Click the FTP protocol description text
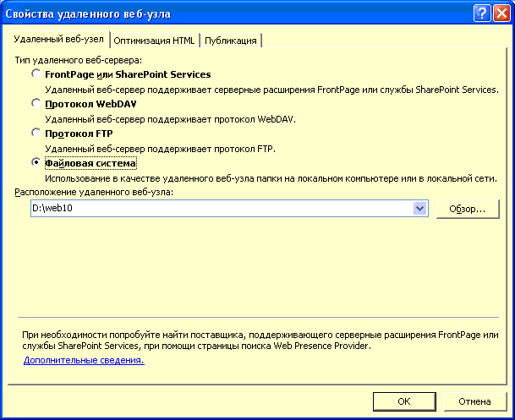The width and height of the screenshot is (515, 420). [161, 149]
